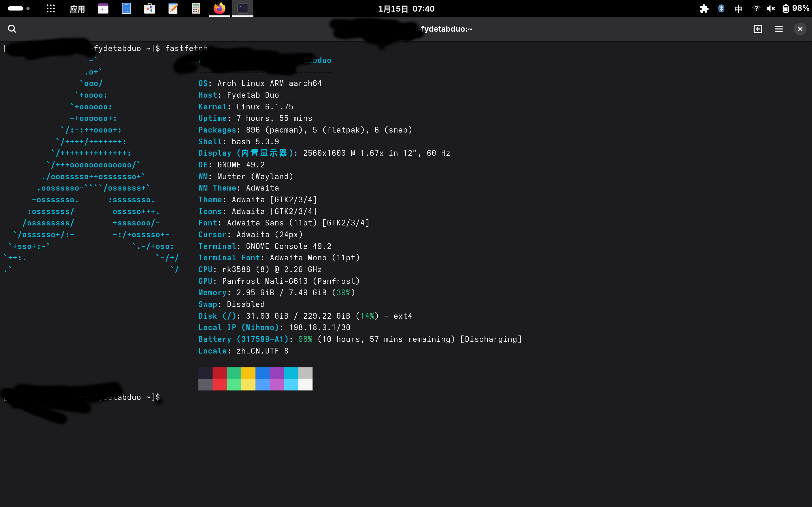
Task: Launch the Calendar app from the panel
Action: pyautogui.click(x=103, y=8)
